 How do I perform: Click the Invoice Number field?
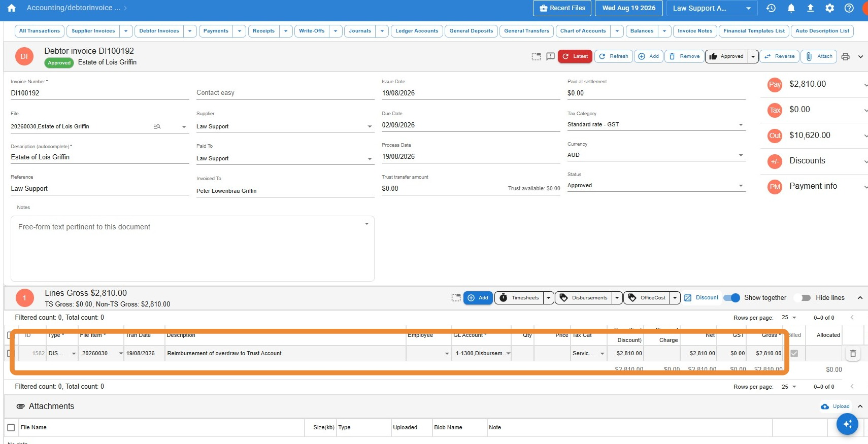(x=99, y=93)
